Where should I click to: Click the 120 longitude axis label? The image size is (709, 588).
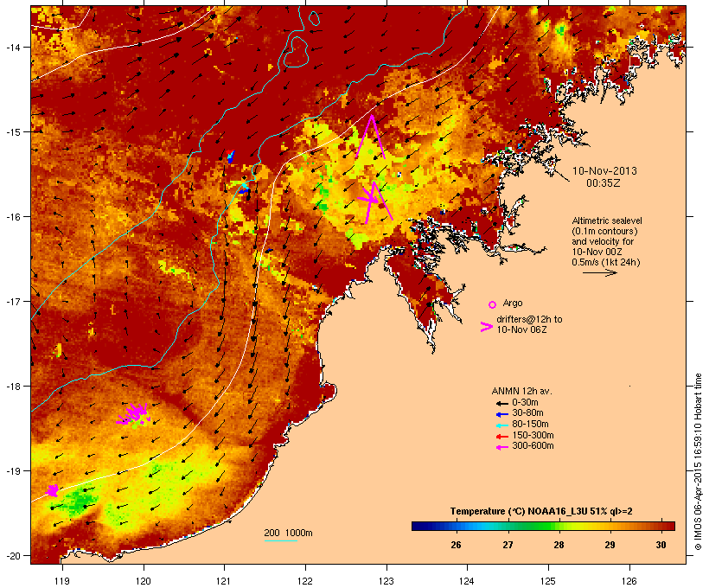coord(144,581)
